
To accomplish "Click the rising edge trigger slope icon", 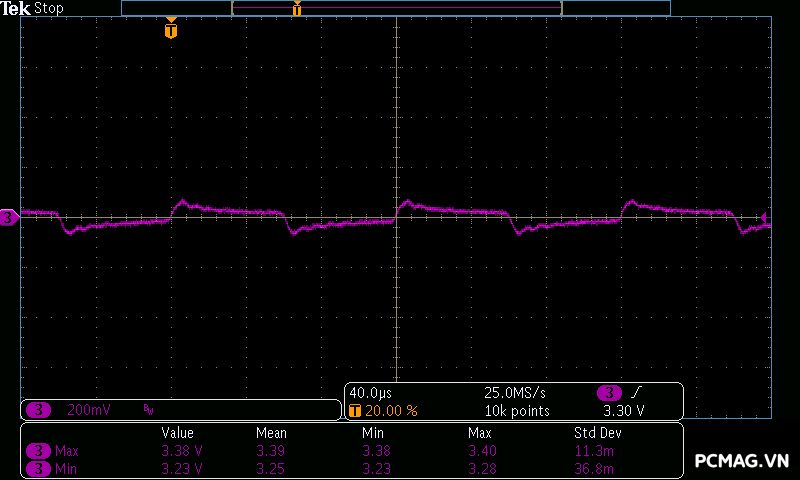I will pyautogui.click(x=636, y=393).
